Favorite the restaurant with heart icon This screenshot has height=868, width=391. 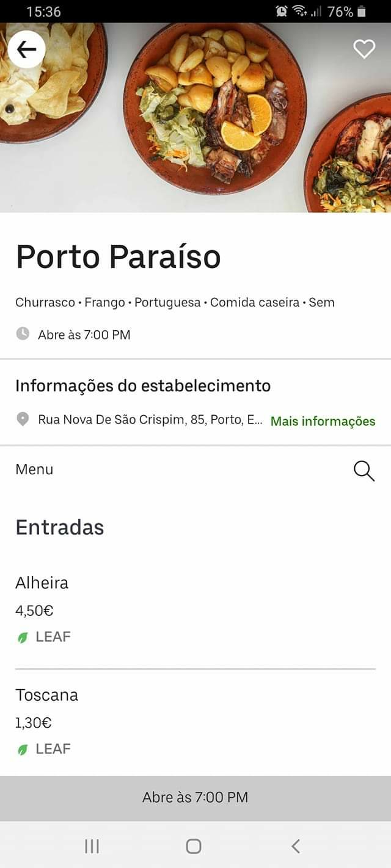364,49
